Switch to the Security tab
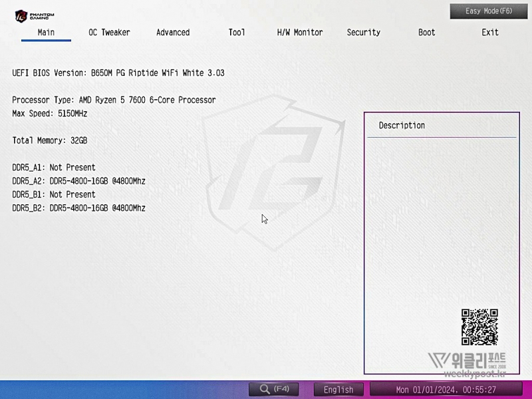Image resolution: width=532 pixels, height=399 pixels. point(363,33)
